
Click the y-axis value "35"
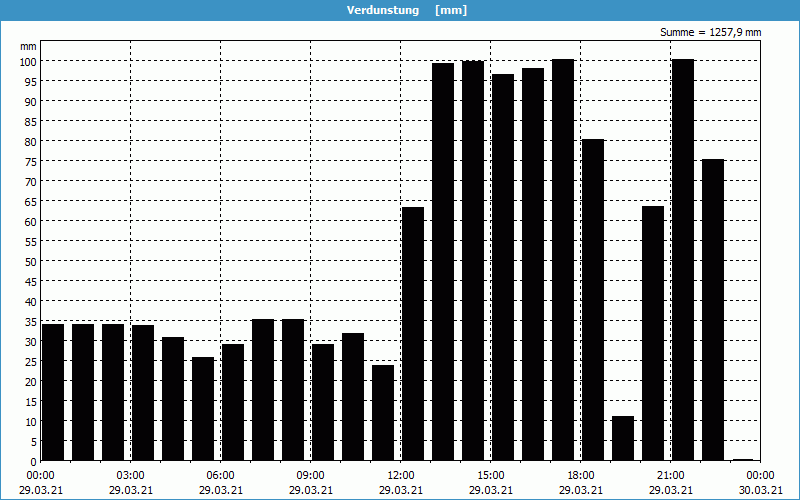(31, 321)
